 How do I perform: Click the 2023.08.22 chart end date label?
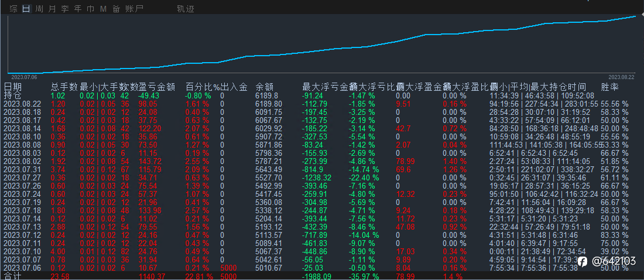click(621, 77)
